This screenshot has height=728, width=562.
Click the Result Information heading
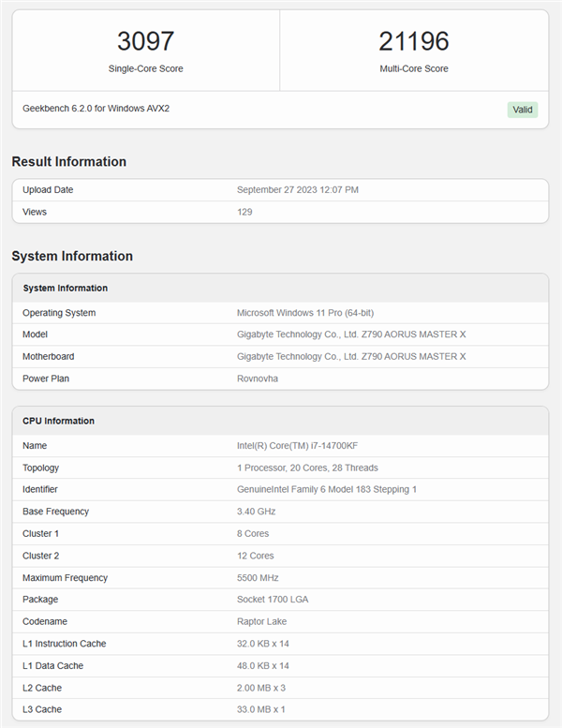coord(68,161)
